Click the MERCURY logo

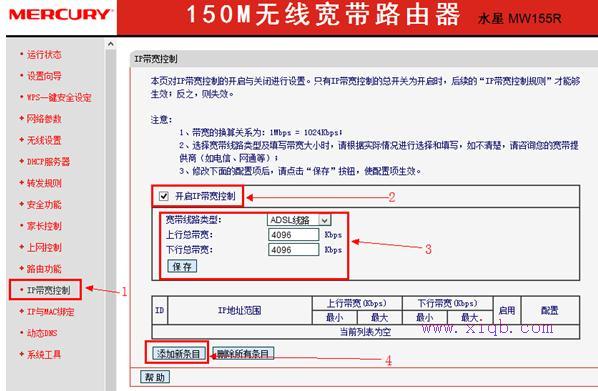61,14
